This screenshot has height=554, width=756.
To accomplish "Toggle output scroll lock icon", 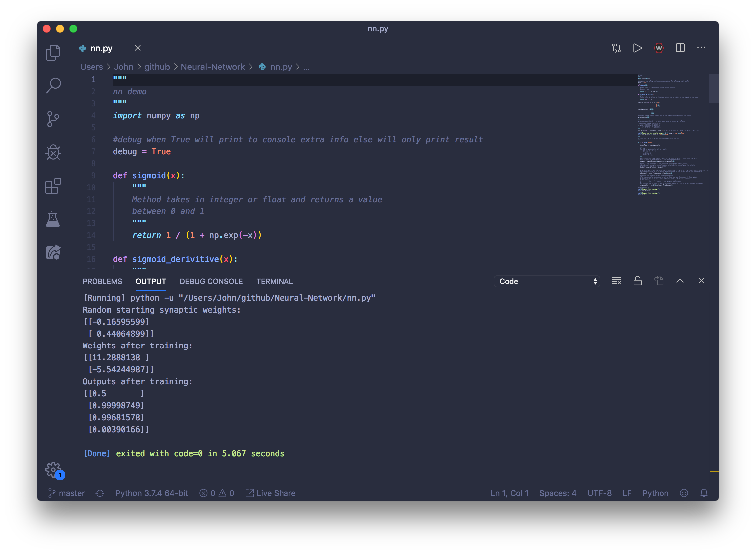I will (637, 281).
